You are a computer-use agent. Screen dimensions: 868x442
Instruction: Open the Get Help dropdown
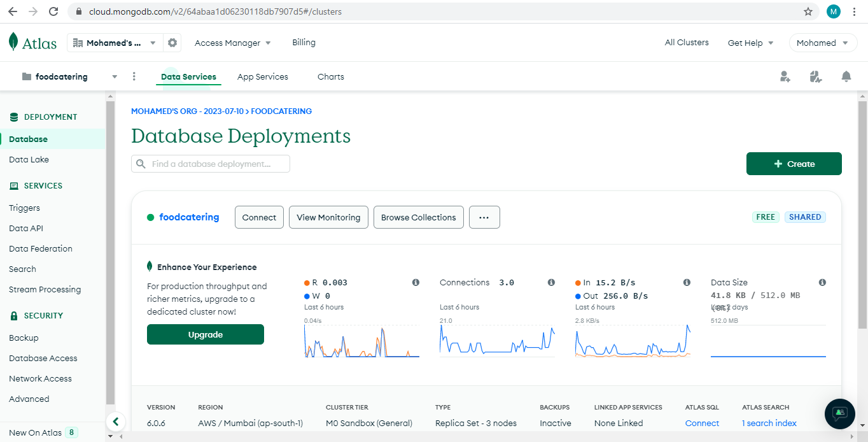coord(750,43)
